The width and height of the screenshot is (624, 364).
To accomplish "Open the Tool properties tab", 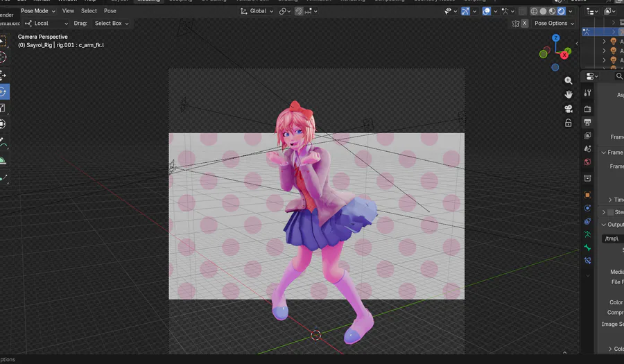I will click(x=587, y=93).
